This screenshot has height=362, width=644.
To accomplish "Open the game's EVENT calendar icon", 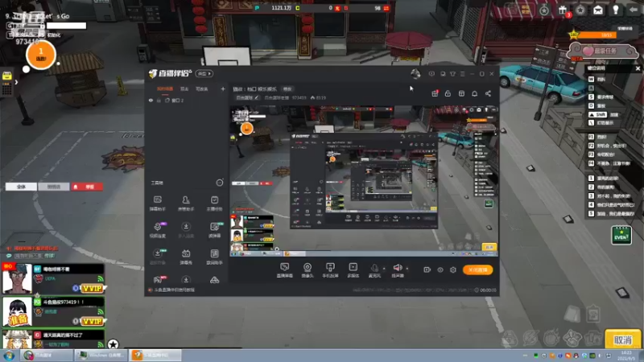I will tap(621, 235).
